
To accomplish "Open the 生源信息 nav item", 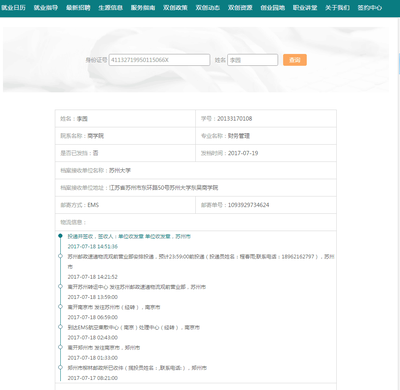I will coord(110,8).
